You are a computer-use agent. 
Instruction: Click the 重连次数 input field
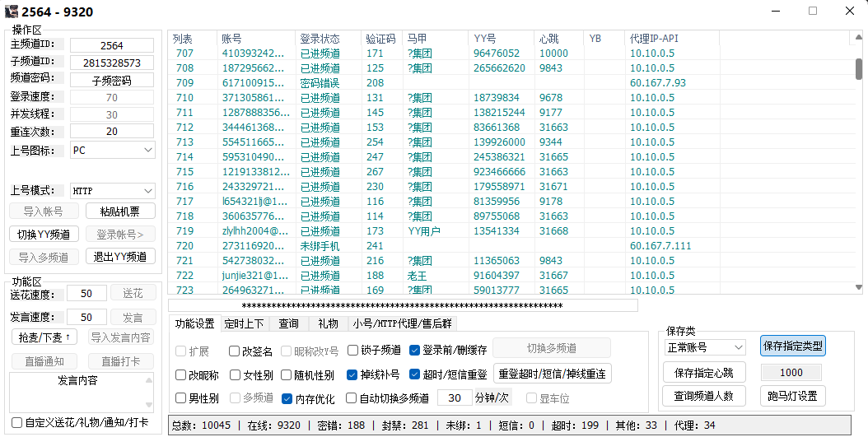point(112,132)
